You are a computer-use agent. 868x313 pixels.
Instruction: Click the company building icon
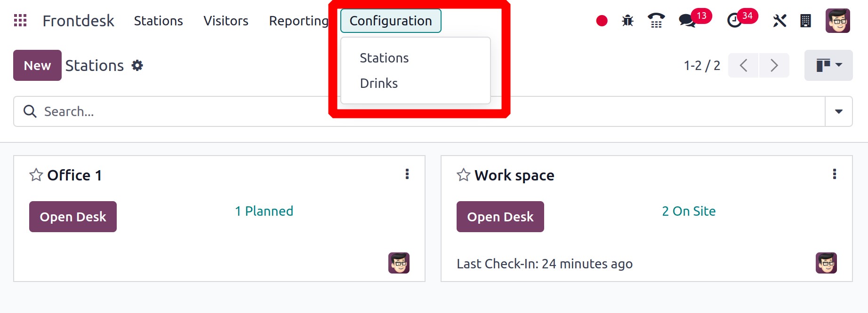click(805, 21)
